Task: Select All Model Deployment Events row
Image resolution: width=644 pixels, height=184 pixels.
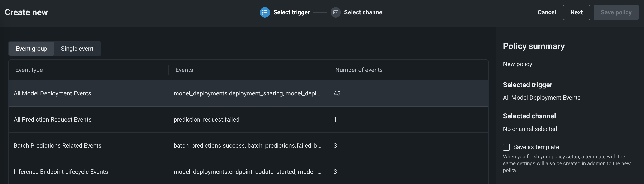Action: point(52,93)
